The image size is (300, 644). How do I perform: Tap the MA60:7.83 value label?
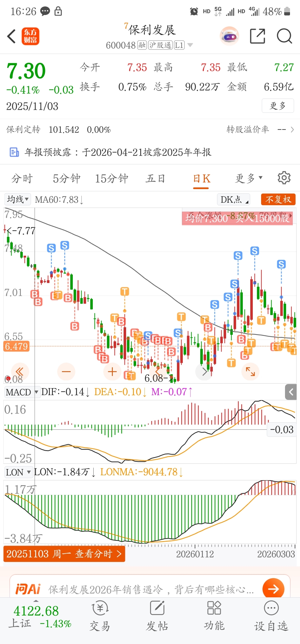[x=59, y=200]
